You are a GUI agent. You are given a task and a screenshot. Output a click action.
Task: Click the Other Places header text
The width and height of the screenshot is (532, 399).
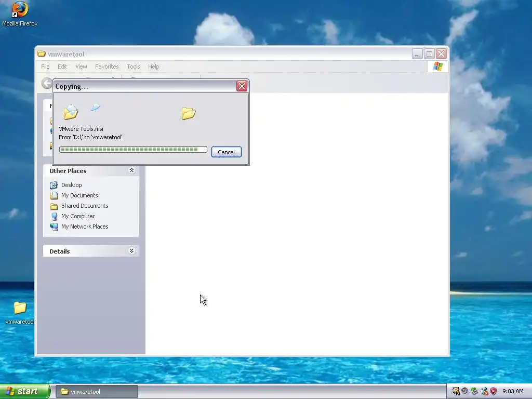68,170
